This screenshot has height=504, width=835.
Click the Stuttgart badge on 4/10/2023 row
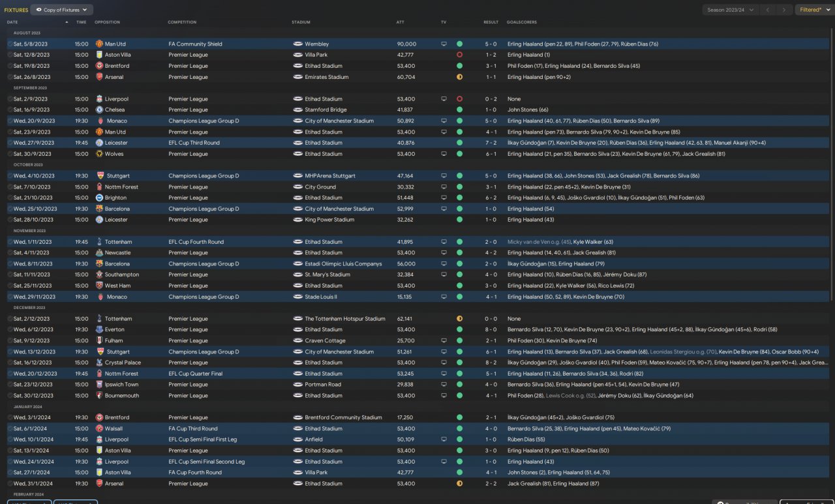point(99,176)
